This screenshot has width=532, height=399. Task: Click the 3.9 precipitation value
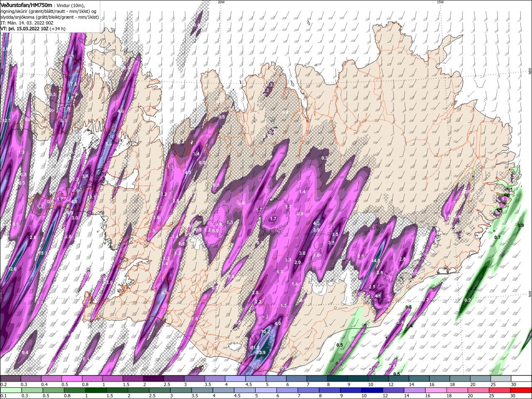316,230
